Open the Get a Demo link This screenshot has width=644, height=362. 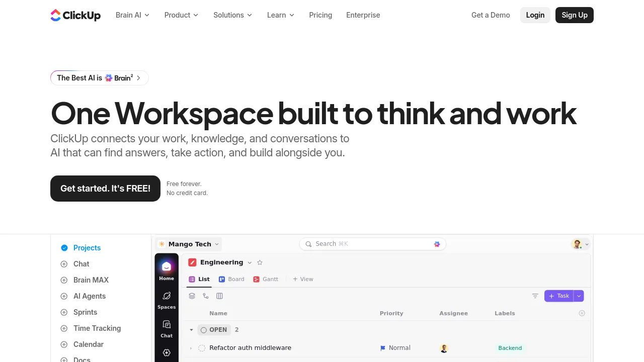(491, 15)
